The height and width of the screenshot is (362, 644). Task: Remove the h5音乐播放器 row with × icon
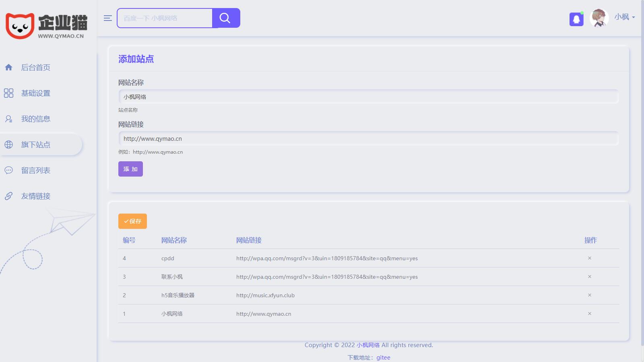click(590, 295)
